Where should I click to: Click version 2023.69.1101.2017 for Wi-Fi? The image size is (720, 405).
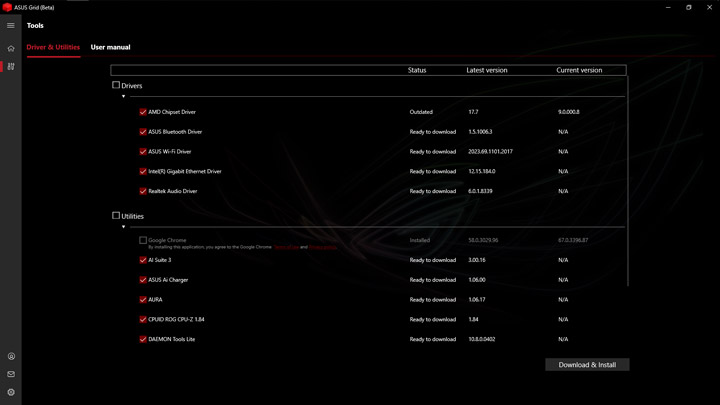(490, 152)
